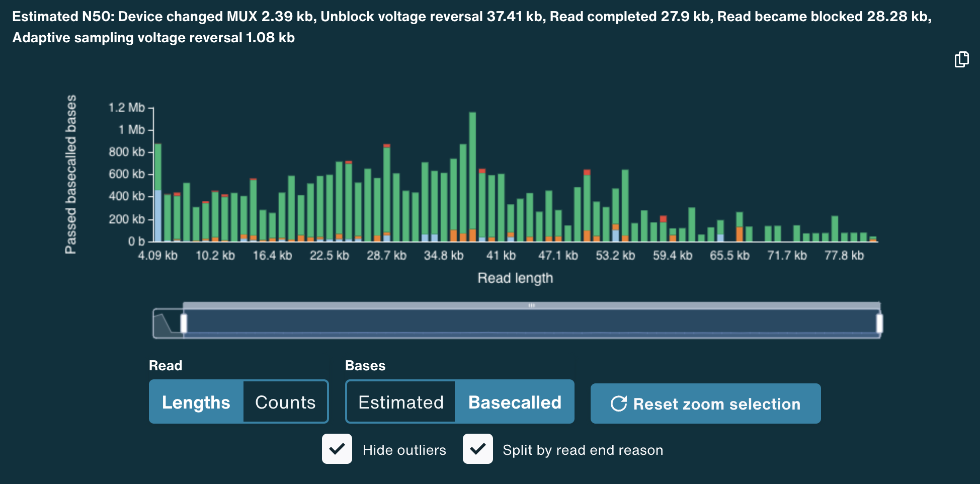Screen dimensions: 980x484
Task: Click the tallest bar in the histogram
Action: click(472, 177)
